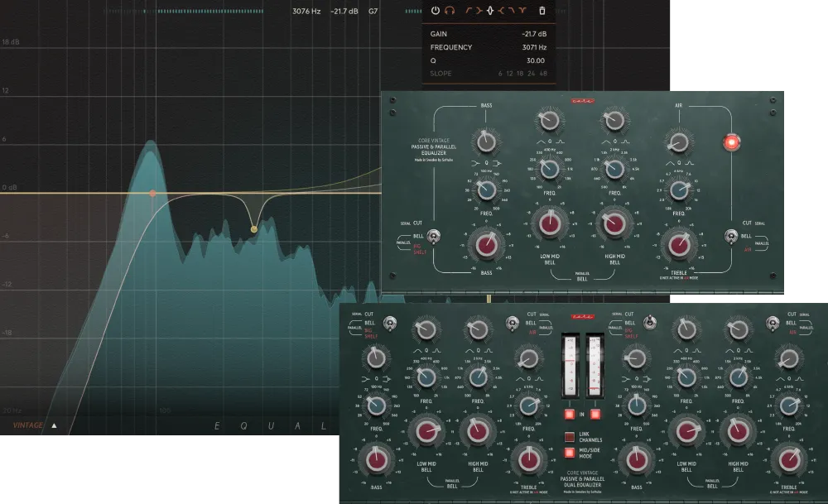This screenshot has height=504, width=828.
Task: Select the headphone band-listen icon
Action: [450, 11]
